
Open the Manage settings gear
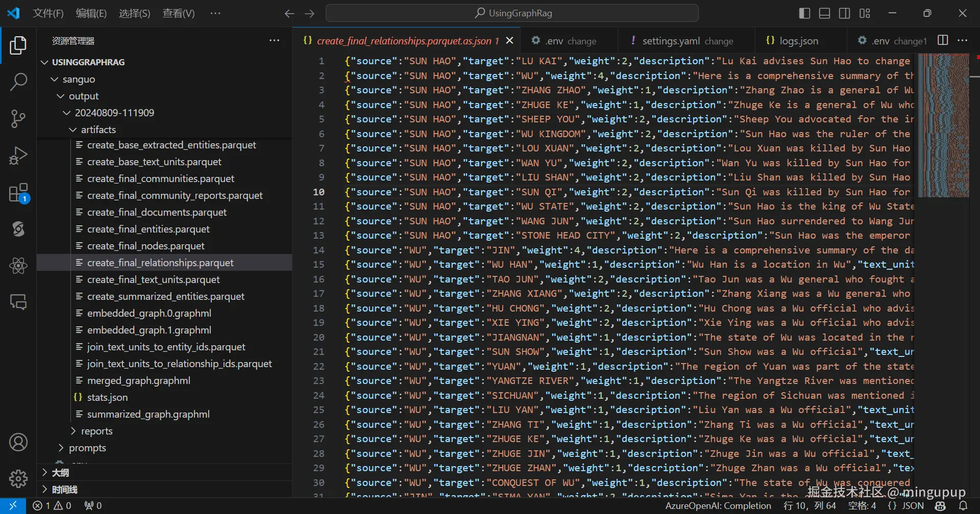(x=18, y=478)
